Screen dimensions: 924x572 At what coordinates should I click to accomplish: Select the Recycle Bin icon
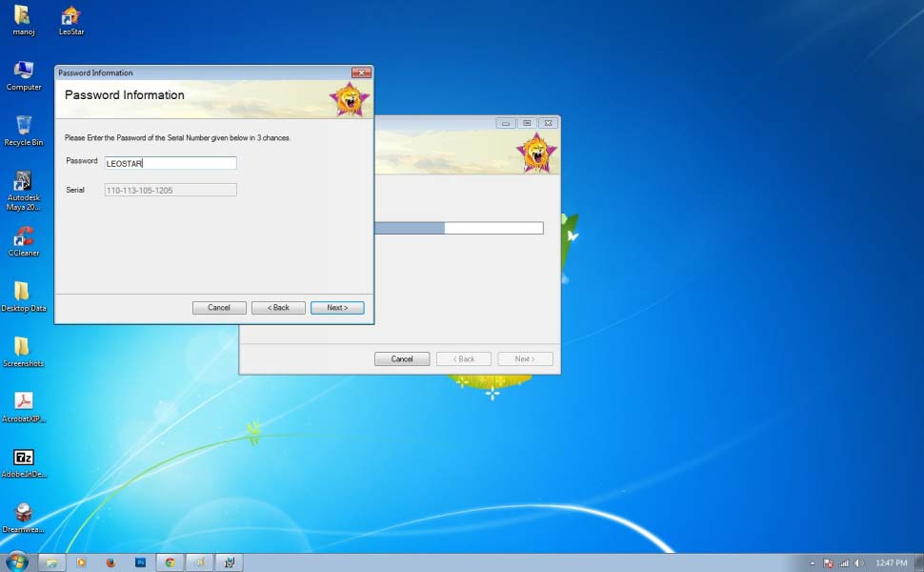click(24, 131)
